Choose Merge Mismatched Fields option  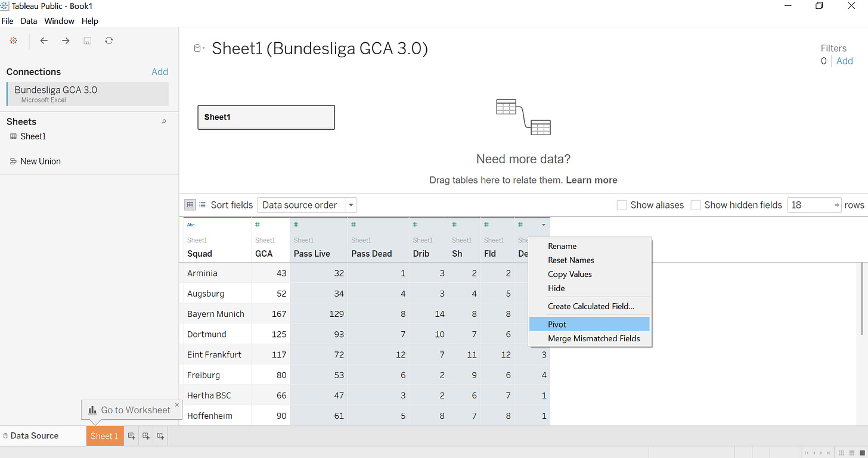pyautogui.click(x=590, y=339)
